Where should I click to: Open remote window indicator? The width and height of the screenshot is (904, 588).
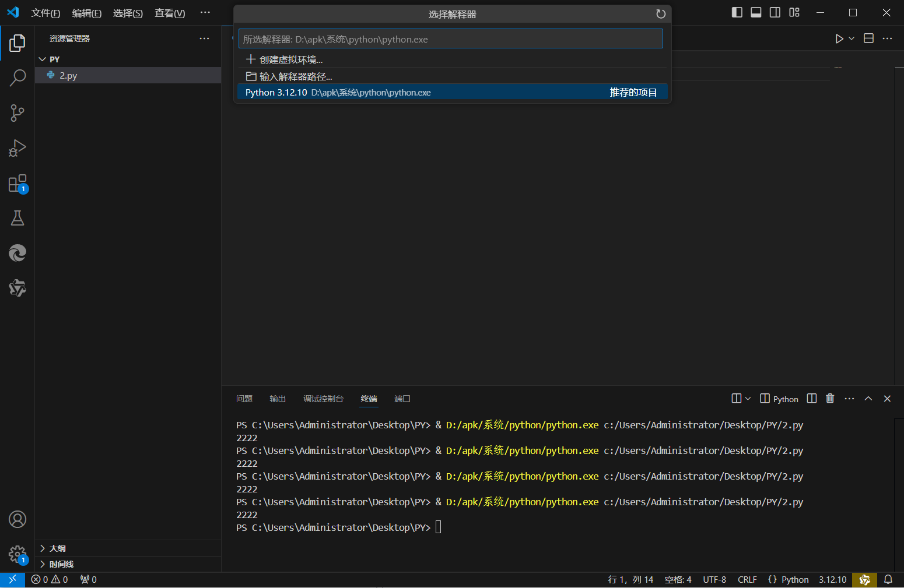pyautogui.click(x=12, y=580)
